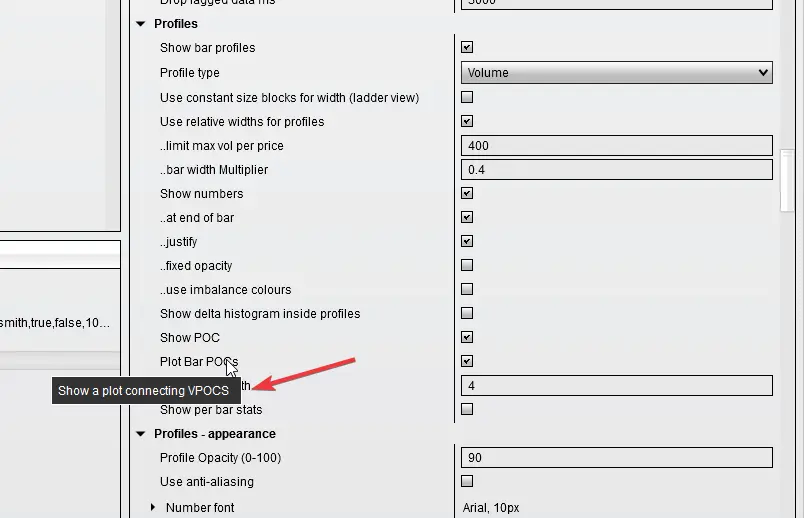804x518 pixels.
Task: Enable Show per bar stats
Action: coord(467,410)
